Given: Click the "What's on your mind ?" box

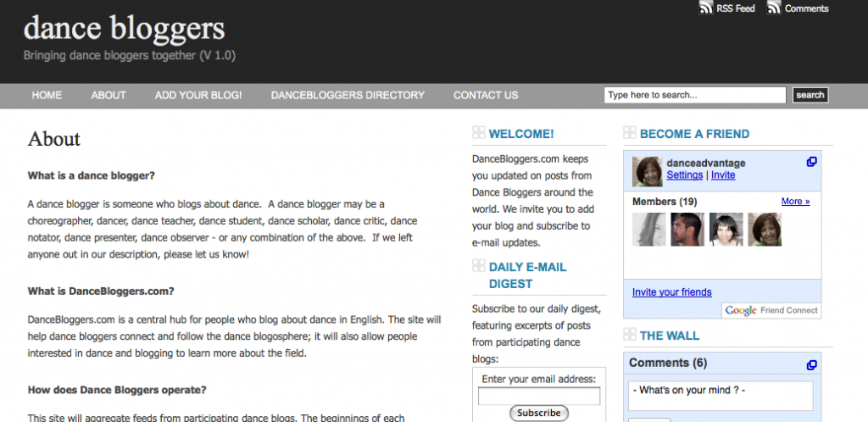Looking at the screenshot, I should pyautogui.click(x=721, y=396).
